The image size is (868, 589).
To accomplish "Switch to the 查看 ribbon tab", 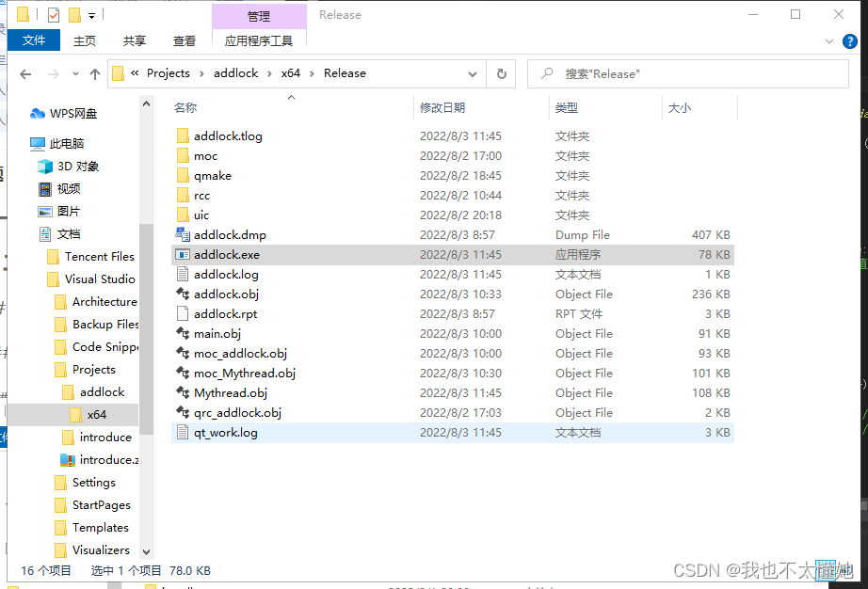I will (x=185, y=40).
